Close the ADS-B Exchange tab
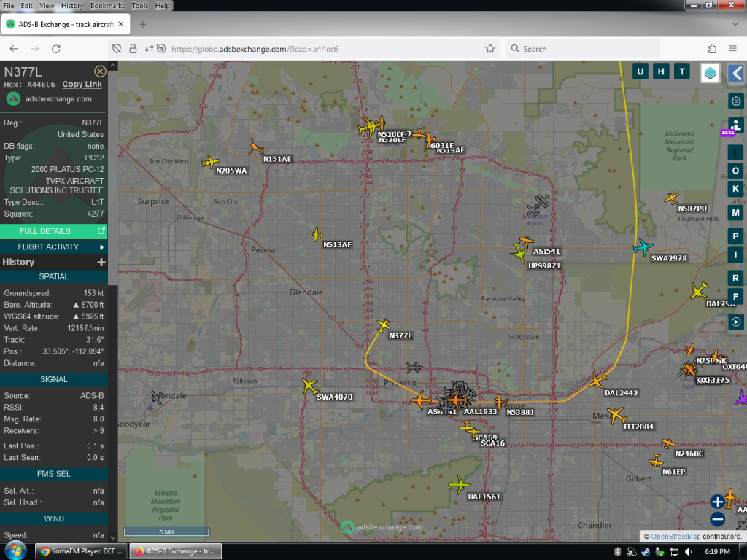747x560 pixels. (x=121, y=24)
